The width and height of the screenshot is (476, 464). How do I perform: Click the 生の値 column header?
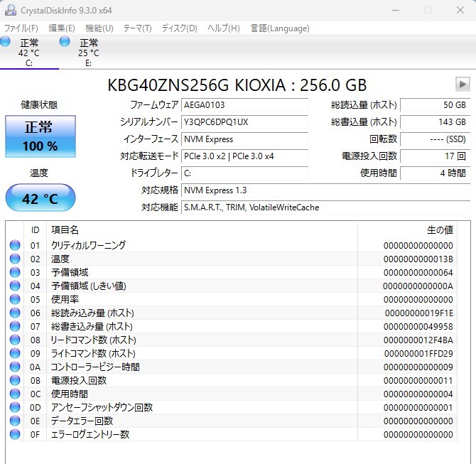pos(438,230)
